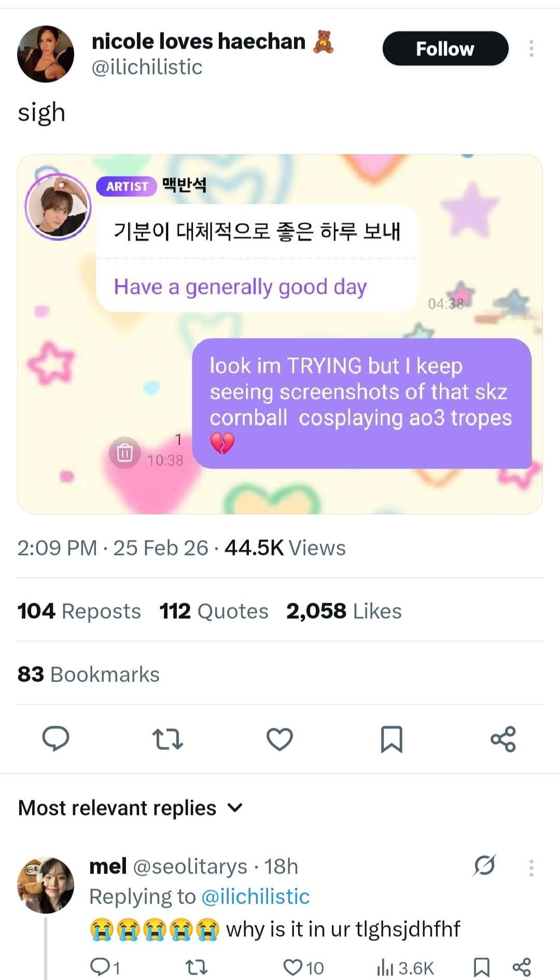View the 112 Quotes list
560x980 pixels.
[x=214, y=611]
